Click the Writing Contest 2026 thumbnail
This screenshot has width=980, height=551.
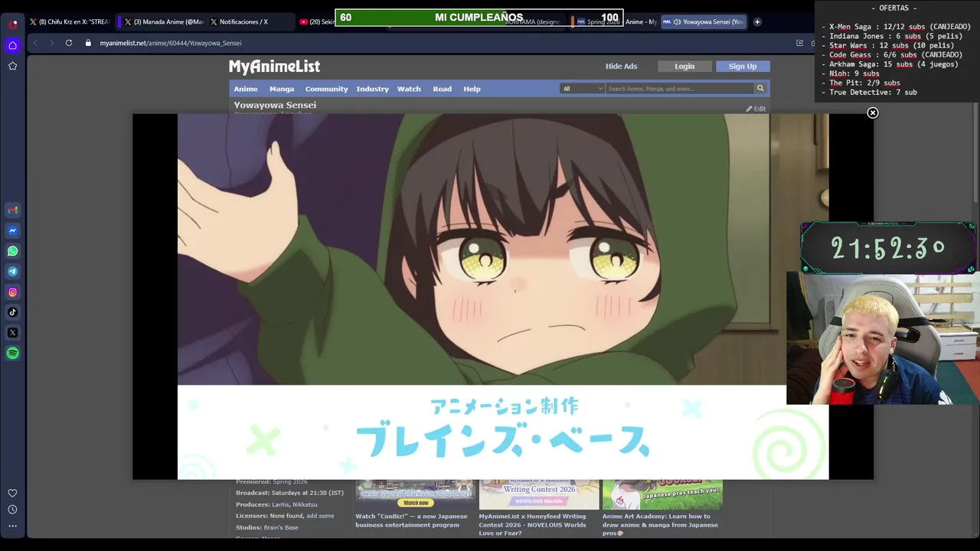(539, 494)
